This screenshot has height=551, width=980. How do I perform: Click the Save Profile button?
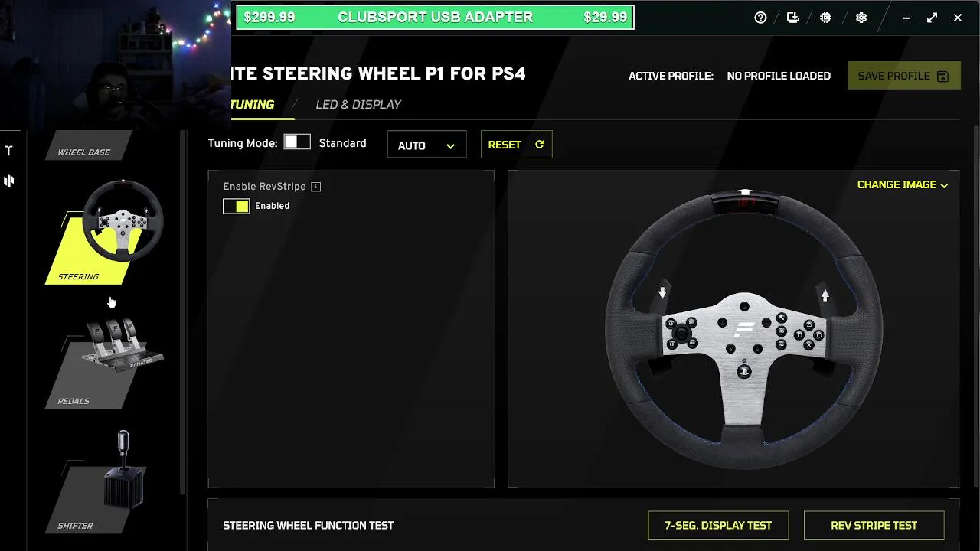(x=903, y=76)
